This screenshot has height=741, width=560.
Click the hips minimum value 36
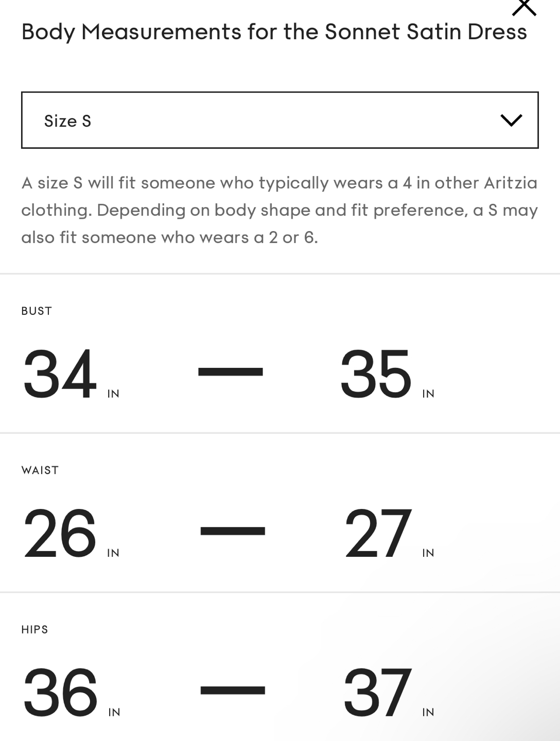click(x=60, y=693)
